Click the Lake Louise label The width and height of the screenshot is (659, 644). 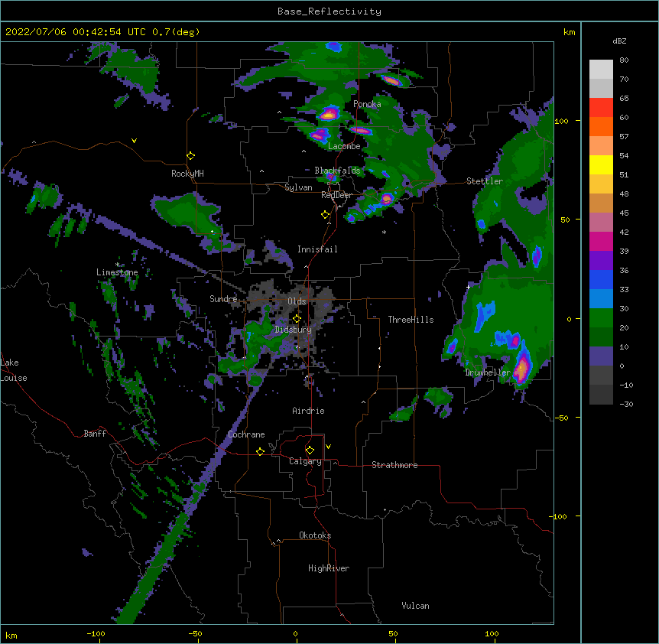coord(14,370)
